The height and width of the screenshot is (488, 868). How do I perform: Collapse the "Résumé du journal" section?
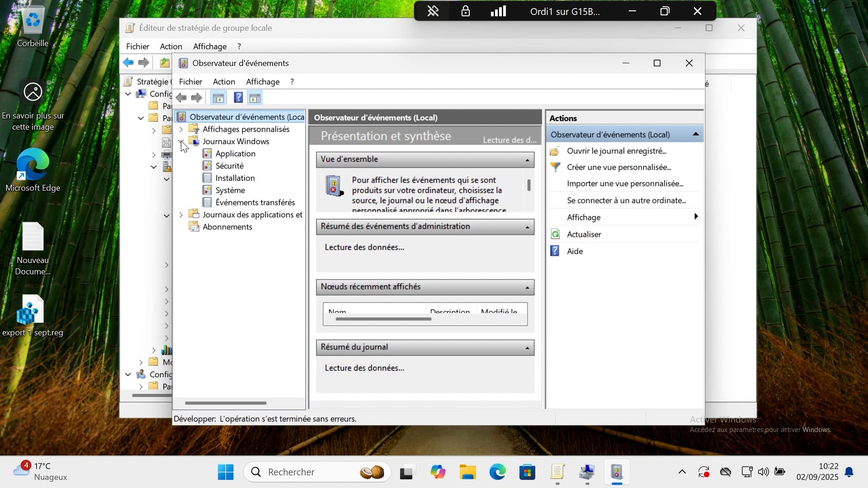point(526,347)
